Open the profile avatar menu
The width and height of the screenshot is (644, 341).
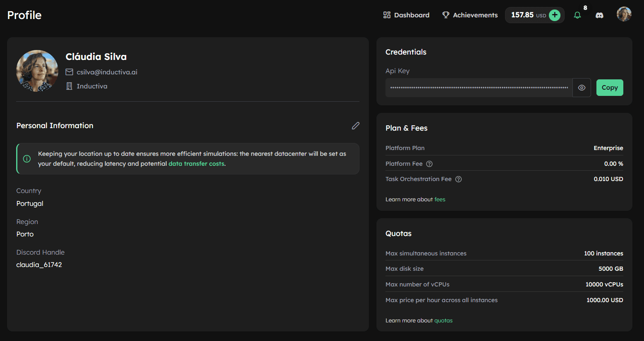click(x=624, y=14)
